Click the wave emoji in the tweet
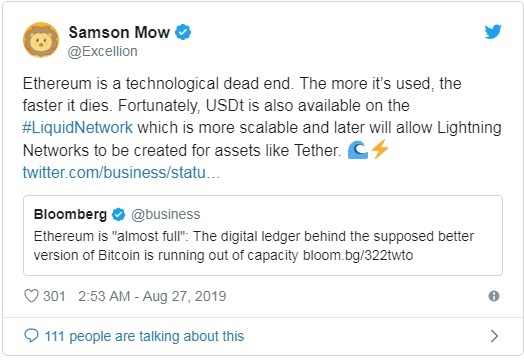This screenshot has width=524, height=360. [x=357, y=150]
